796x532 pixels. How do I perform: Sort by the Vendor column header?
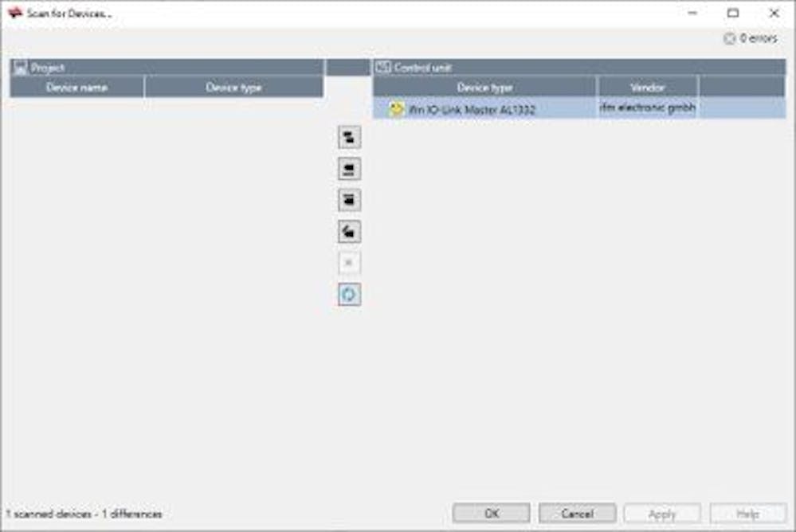click(x=648, y=88)
